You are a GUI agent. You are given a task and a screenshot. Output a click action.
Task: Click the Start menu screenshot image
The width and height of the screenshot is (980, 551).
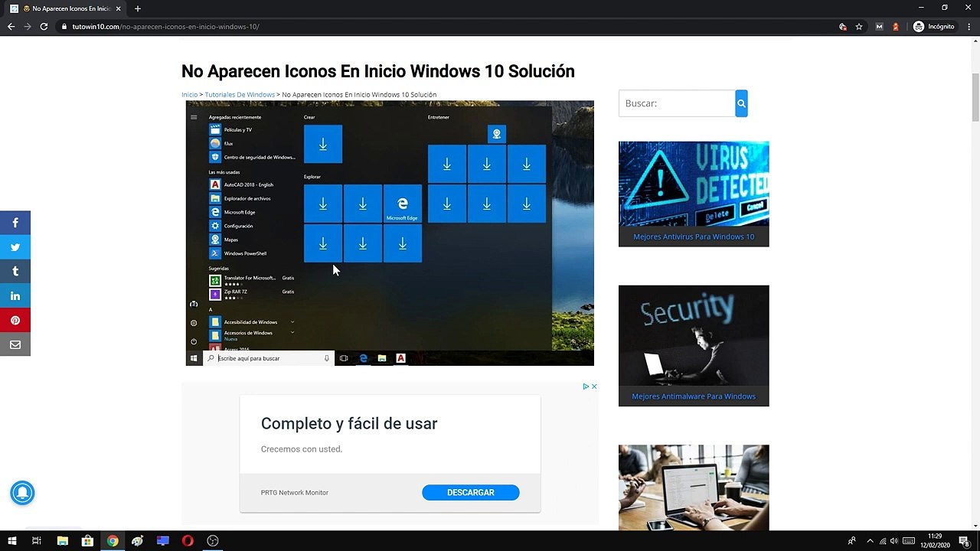coord(390,233)
